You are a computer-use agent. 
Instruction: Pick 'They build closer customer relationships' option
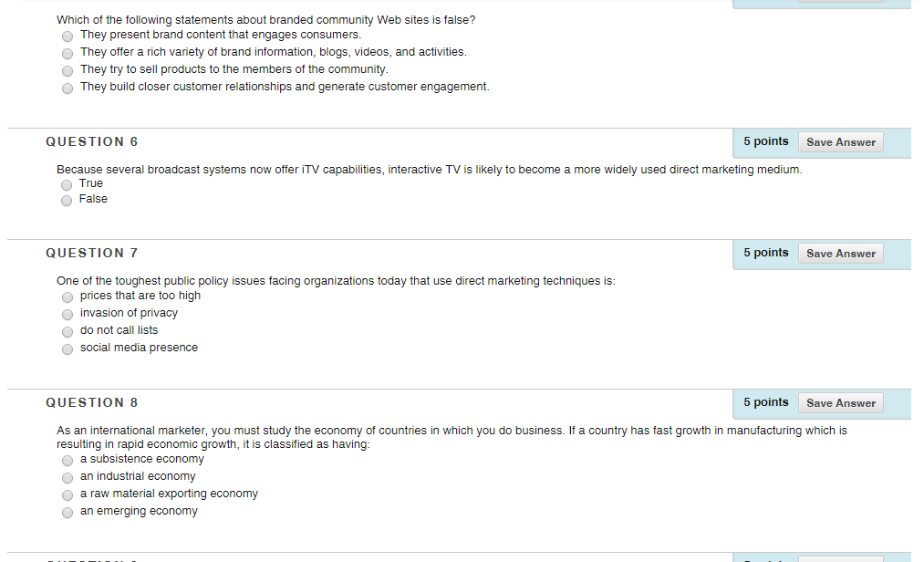click(67, 88)
